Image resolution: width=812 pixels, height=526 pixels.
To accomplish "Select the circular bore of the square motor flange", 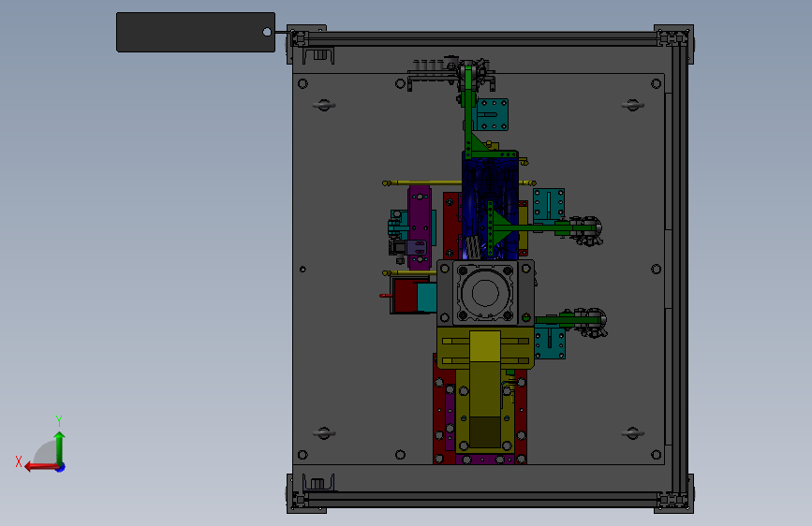I will (x=485, y=293).
